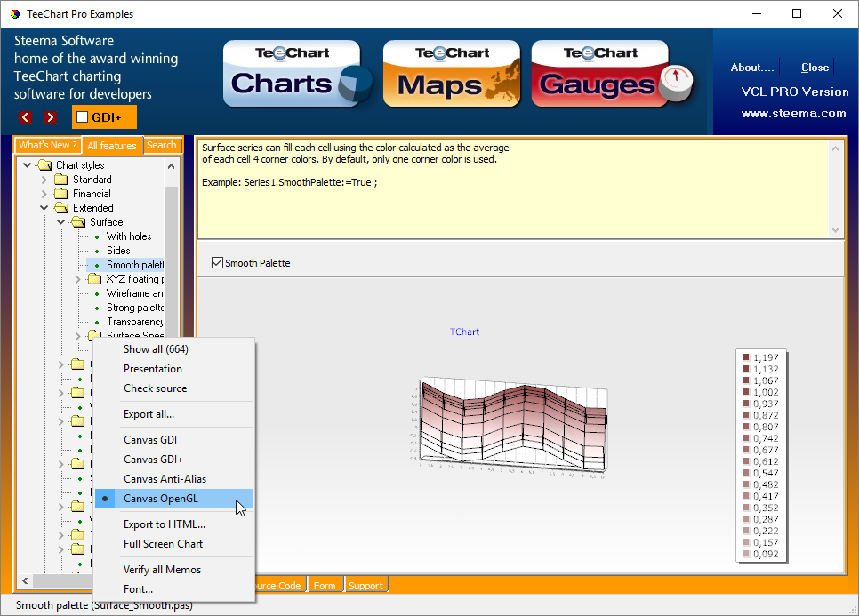This screenshot has width=859, height=616.
Task: Select the Sides tree item
Action: tap(118, 251)
